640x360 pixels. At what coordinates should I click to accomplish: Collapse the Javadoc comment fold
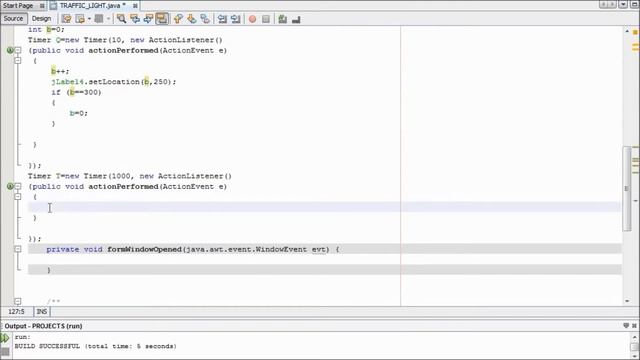(x=18, y=302)
